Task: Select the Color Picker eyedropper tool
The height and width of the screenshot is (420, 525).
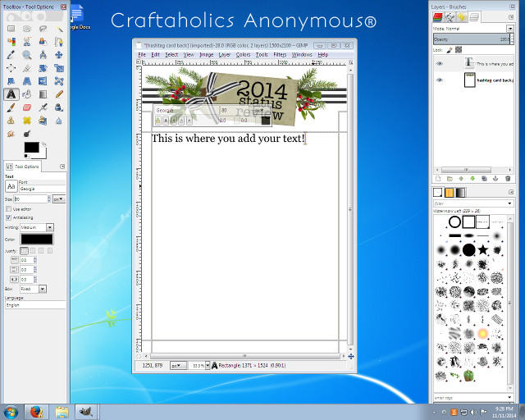Action: click(11, 55)
